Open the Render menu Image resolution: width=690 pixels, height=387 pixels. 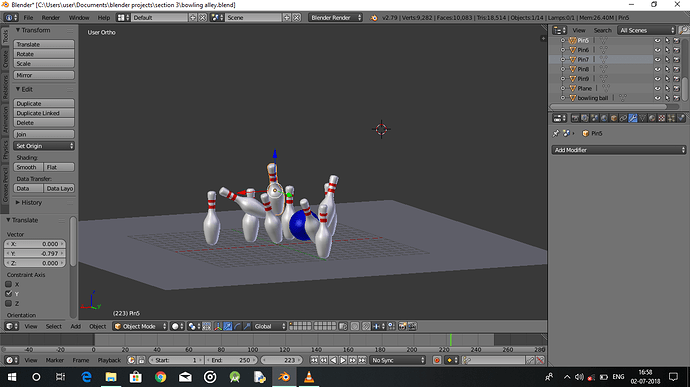(x=51, y=18)
